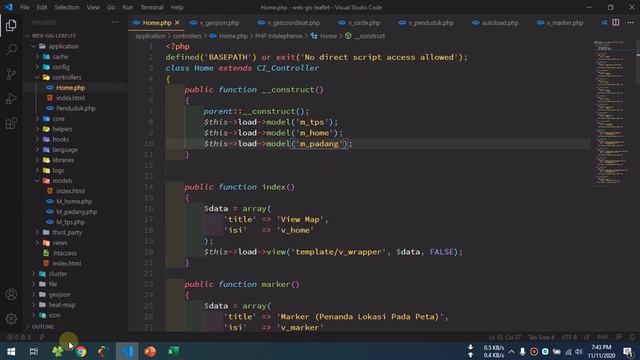Expand the third_party folder
Screen dimensions: 640x360
[x=67, y=232]
